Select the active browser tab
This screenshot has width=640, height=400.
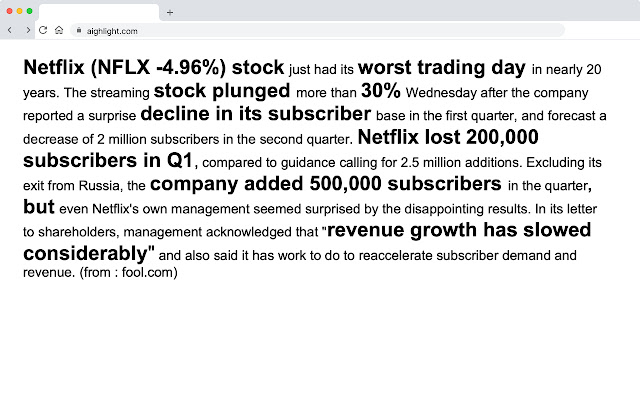tap(98, 12)
